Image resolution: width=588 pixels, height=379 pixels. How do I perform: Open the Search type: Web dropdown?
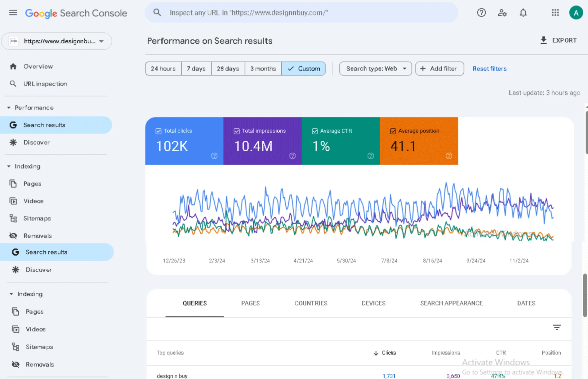375,68
